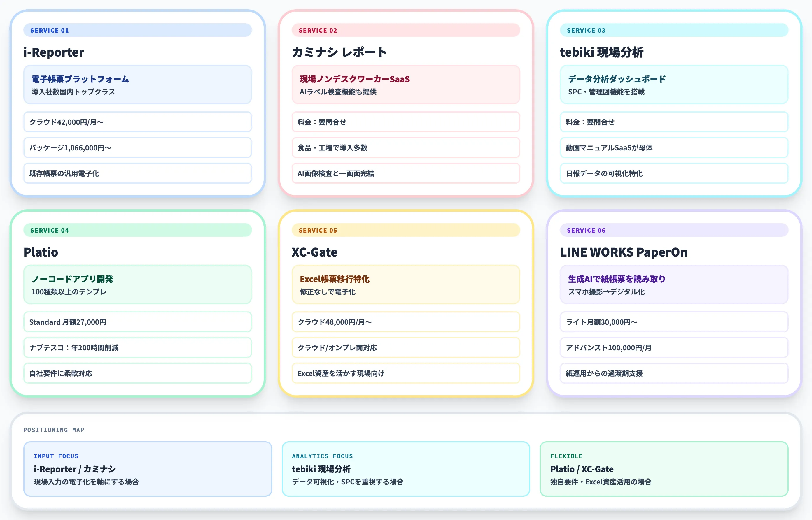Screen dimensions: 812x520
Task: Click the Standard 月額27,000円 row
Action: (x=137, y=322)
